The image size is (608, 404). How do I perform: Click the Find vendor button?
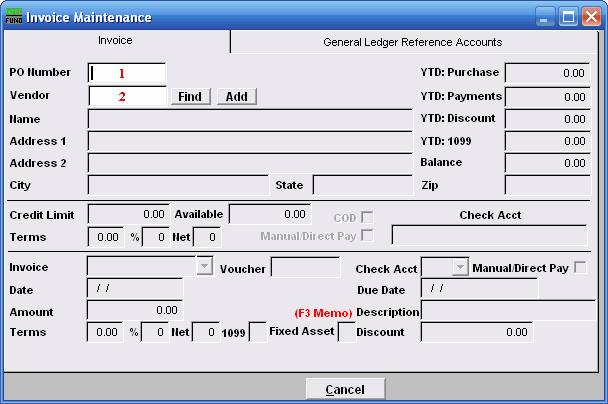click(x=190, y=97)
